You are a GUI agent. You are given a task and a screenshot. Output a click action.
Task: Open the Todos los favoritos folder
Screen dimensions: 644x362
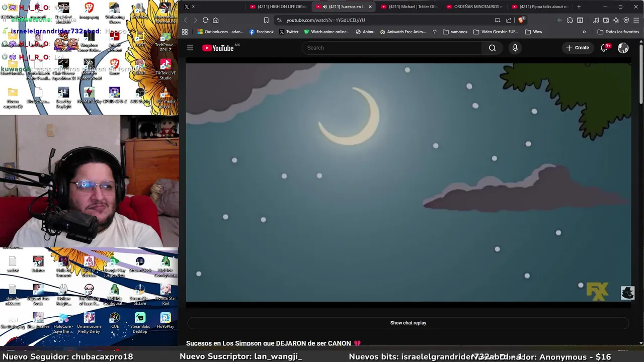click(x=618, y=32)
